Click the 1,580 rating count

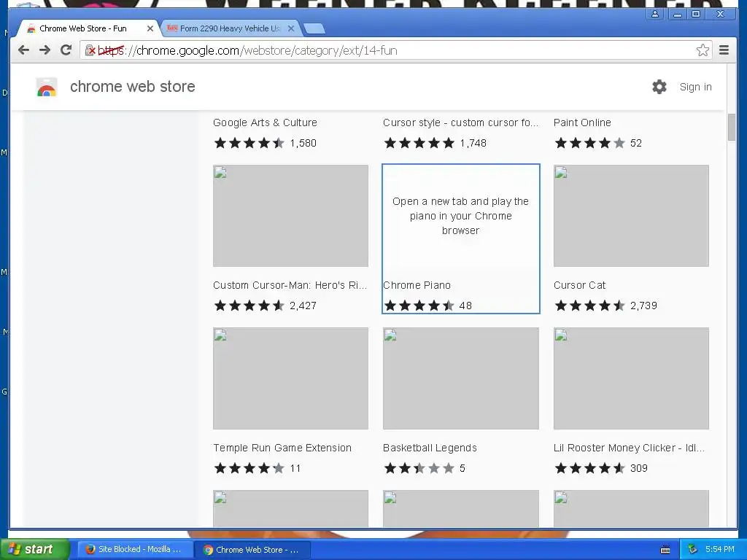point(303,143)
